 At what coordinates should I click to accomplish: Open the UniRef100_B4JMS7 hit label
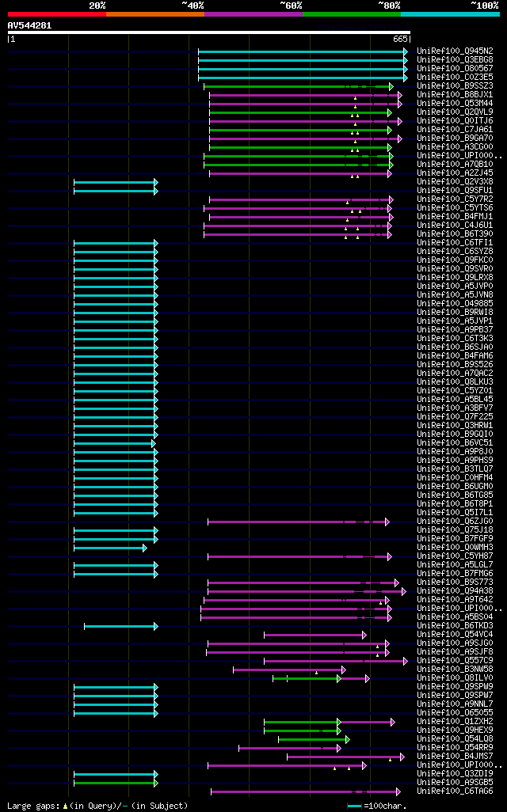click(456, 756)
